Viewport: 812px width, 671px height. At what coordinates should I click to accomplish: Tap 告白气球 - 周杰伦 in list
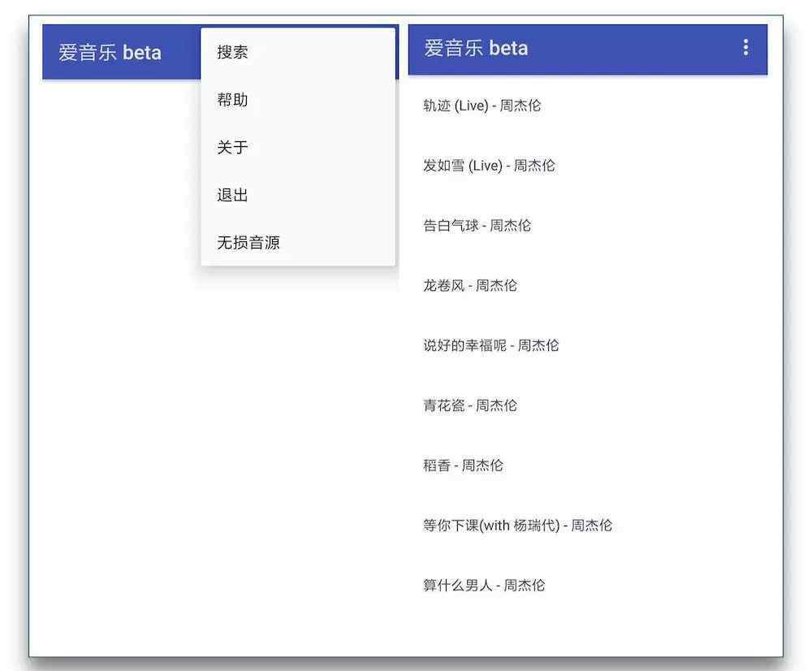coord(588,225)
